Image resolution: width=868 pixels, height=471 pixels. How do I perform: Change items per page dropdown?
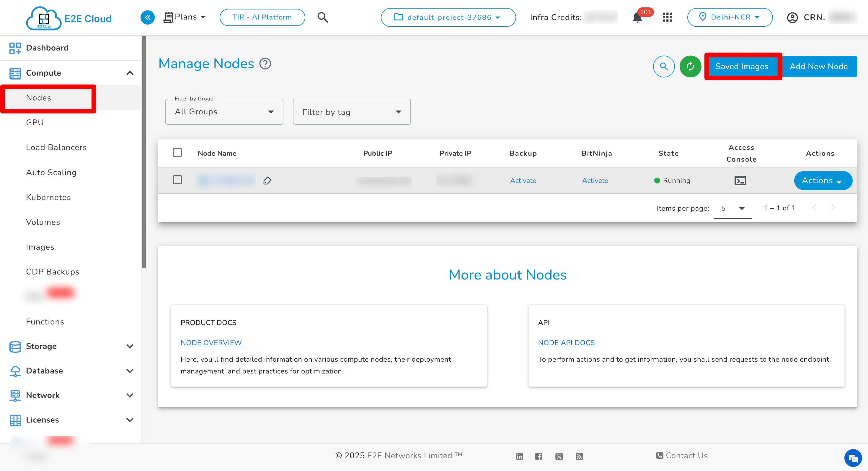732,208
